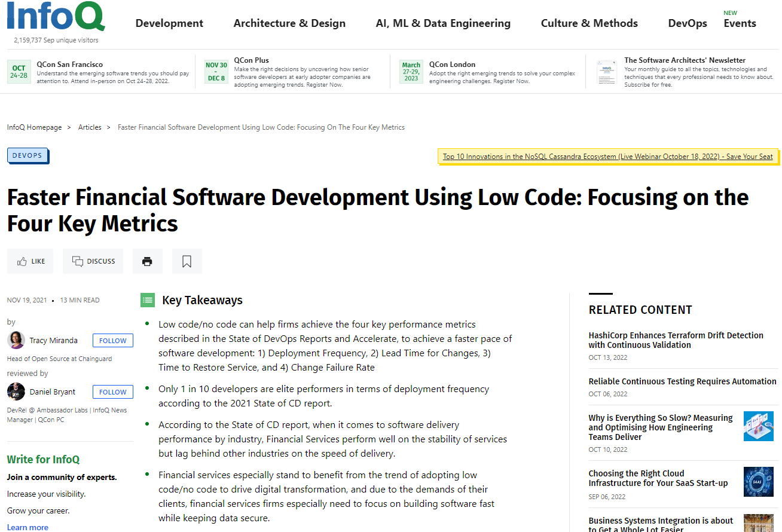
Task: Open QCon Plus event link
Action: (x=252, y=60)
